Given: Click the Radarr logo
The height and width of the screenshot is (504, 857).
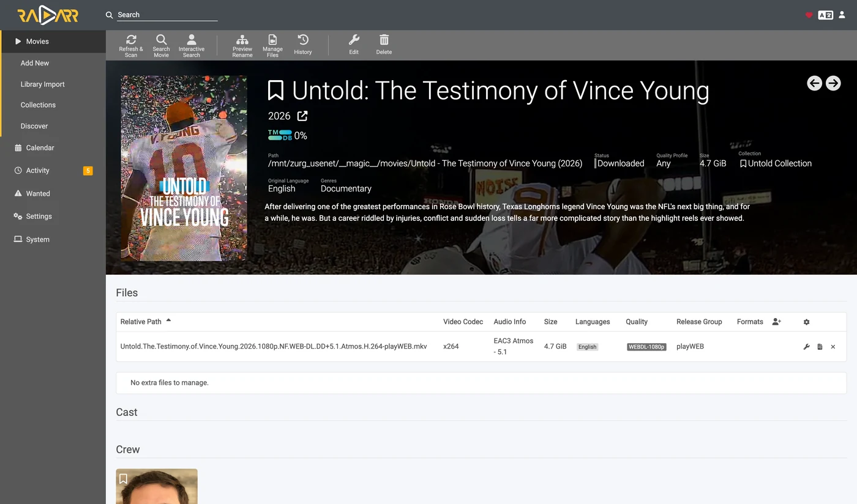Looking at the screenshot, I should point(48,15).
